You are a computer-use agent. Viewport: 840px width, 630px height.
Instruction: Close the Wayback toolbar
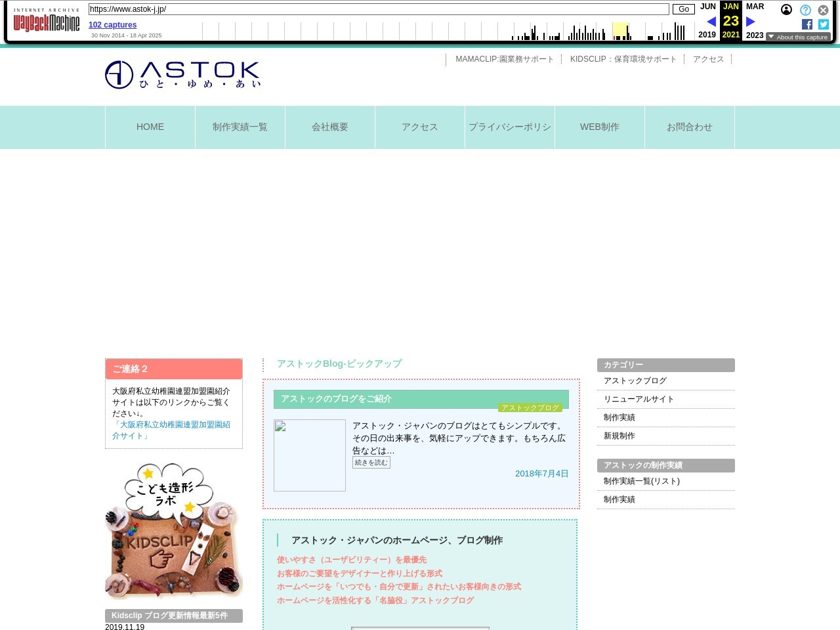823,10
